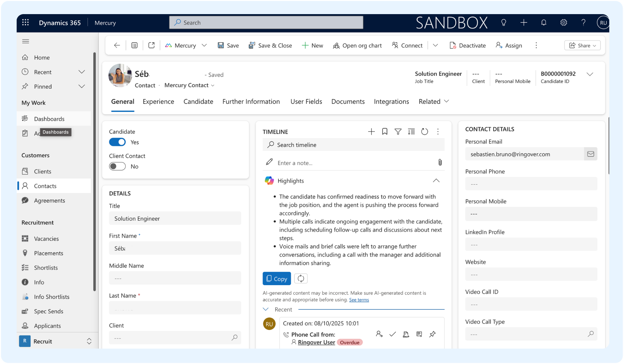Pin the phone call activity
The image size is (624, 364).
tap(433, 334)
